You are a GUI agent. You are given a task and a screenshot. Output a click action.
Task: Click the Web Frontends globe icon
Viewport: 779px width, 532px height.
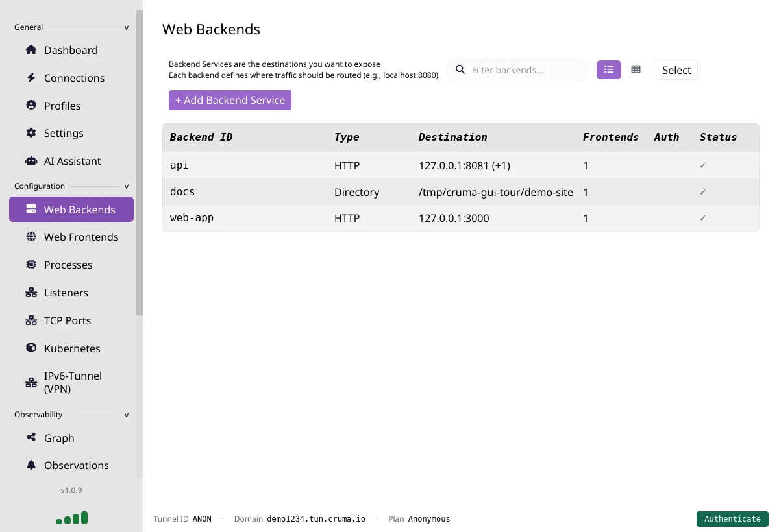coord(31,237)
